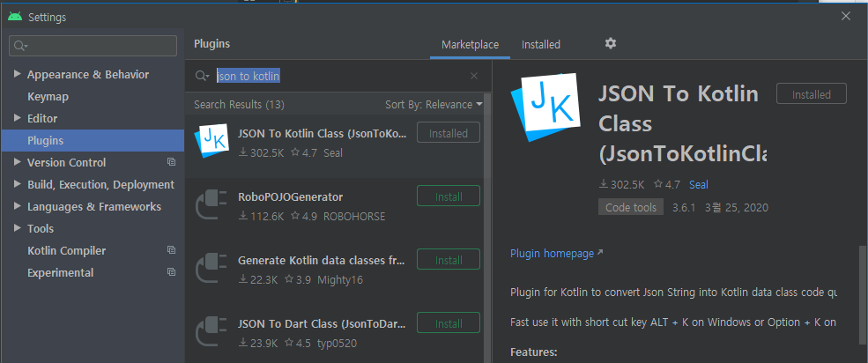Expand Languages & Frameworks arrow

(x=17, y=206)
